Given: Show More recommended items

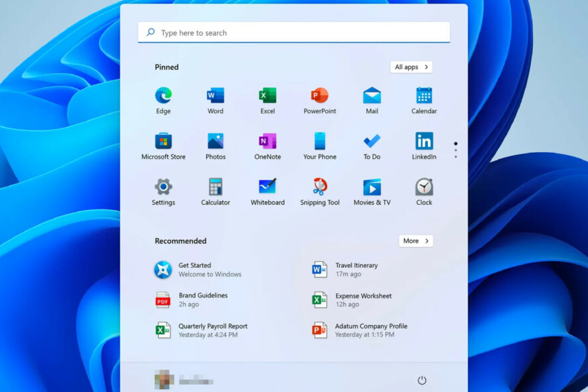Looking at the screenshot, I should 416,241.
